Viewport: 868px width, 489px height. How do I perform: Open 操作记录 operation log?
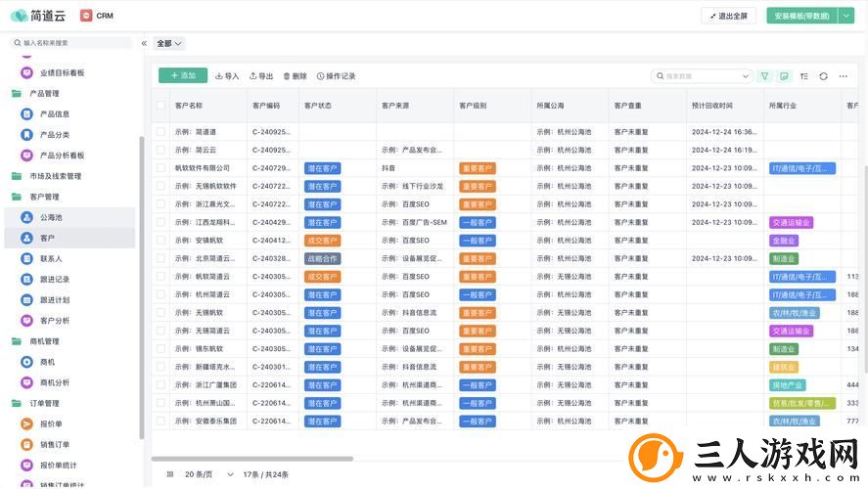(x=336, y=75)
